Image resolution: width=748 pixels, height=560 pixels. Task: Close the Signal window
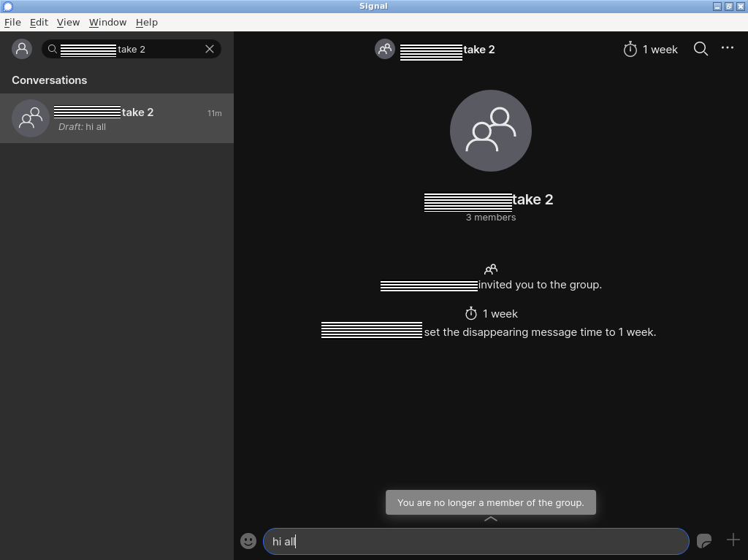(x=741, y=6)
